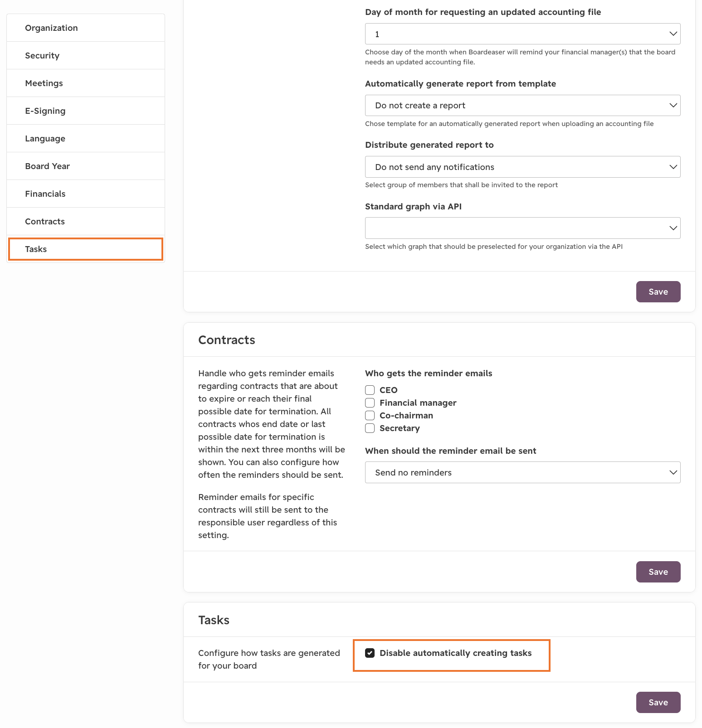This screenshot has width=702, height=728.
Task: Open Distribute generated report to dropdown
Action: pos(522,167)
